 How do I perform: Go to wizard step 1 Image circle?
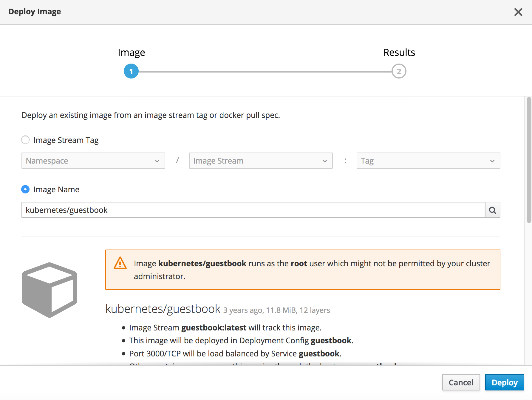coord(131,71)
